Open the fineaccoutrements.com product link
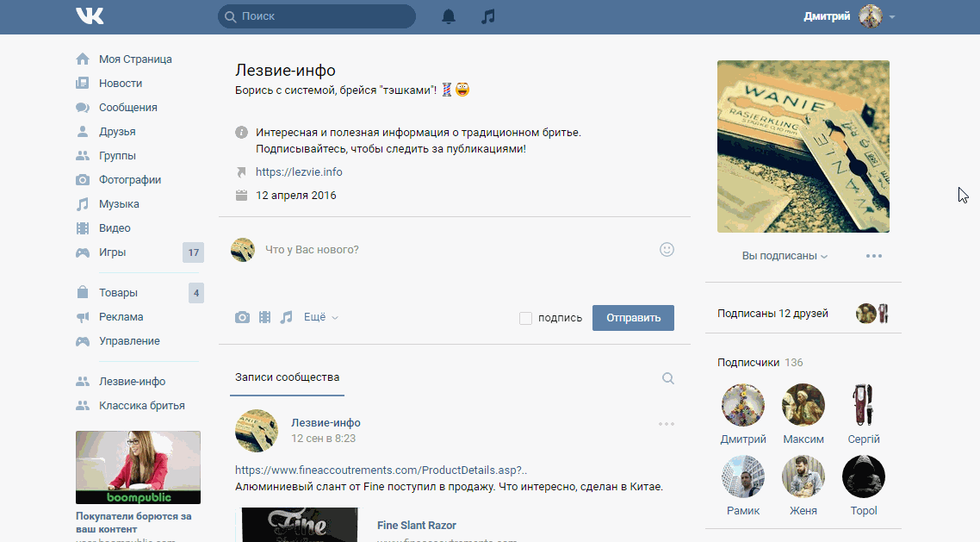The height and width of the screenshot is (542, 980). 381,470
